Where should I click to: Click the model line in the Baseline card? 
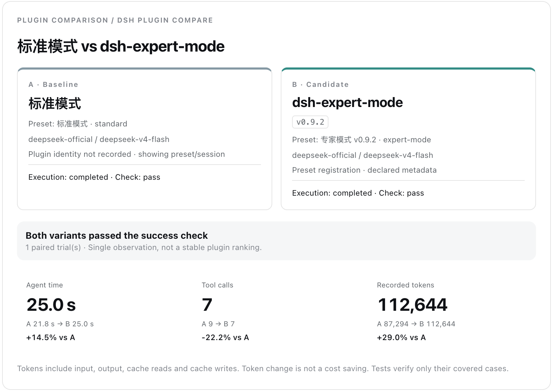click(99, 139)
